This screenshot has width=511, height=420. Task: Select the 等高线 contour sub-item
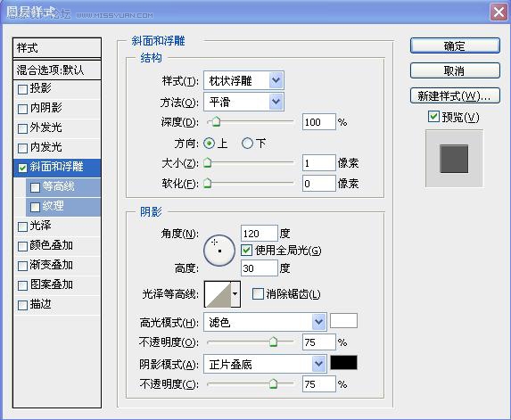pos(63,186)
